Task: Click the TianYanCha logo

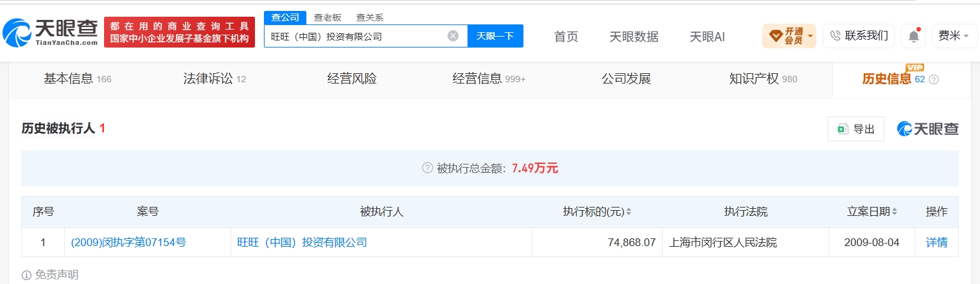Action: tap(50, 32)
